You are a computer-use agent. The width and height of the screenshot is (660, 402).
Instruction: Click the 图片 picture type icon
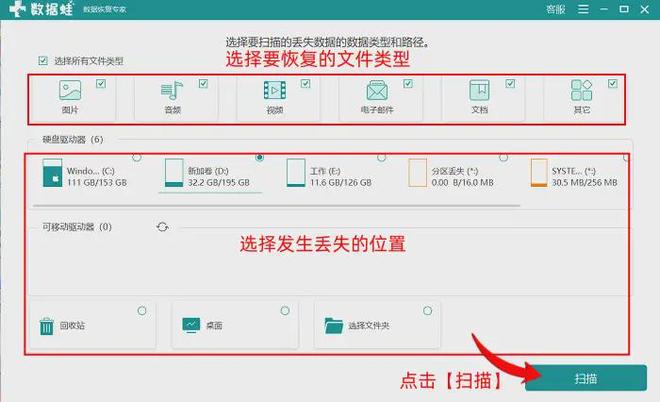point(70,90)
